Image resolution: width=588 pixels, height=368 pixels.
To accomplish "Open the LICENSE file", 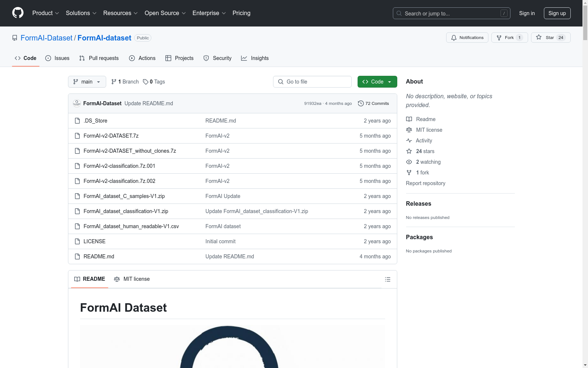I will coord(94,241).
